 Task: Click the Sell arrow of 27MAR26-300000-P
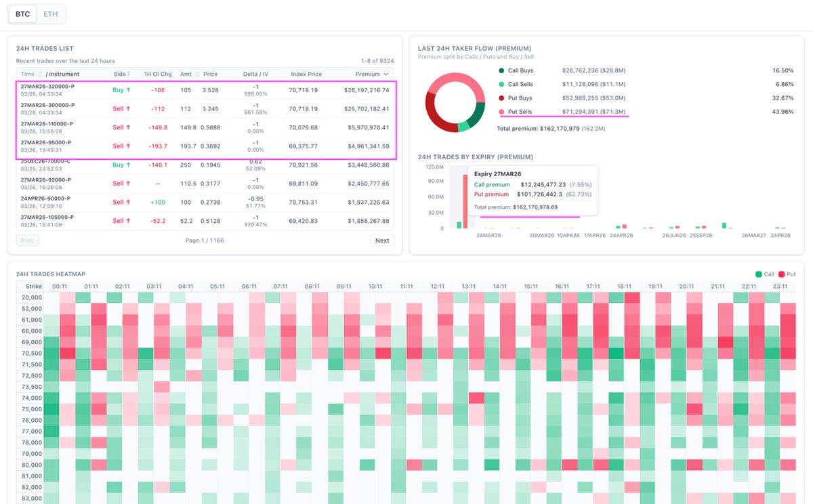pyautogui.click(x=128, y=108)
